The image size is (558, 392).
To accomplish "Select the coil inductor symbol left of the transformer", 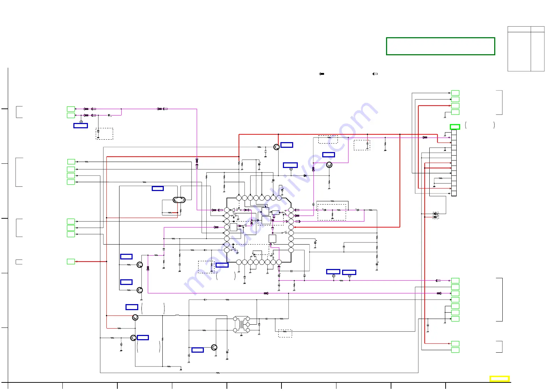I will click(177, 315).
